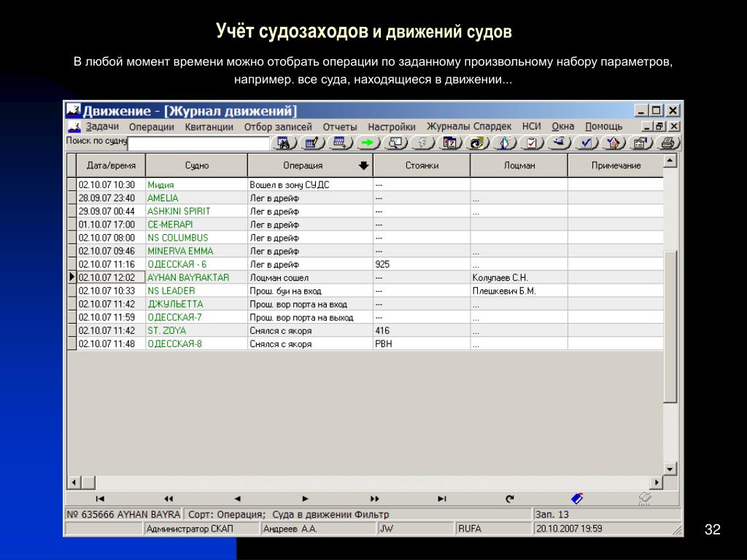Image resolution: width=747 pixels, height=560 pixels.
Task: Click the pilot cell Плешкевич Б.М.
Action: (519, 291)
